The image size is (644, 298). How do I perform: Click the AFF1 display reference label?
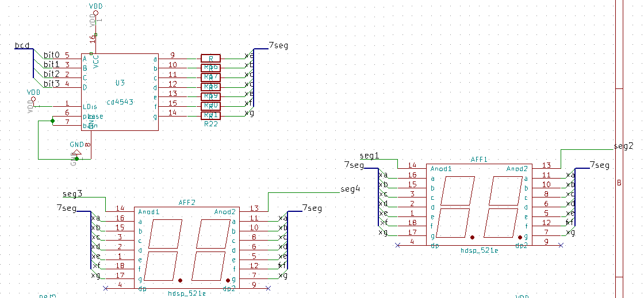coord(479,160)
